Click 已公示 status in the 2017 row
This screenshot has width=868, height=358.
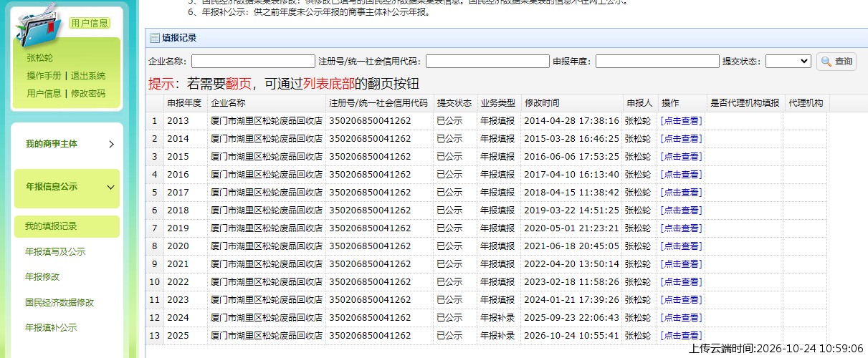point(450,193)
